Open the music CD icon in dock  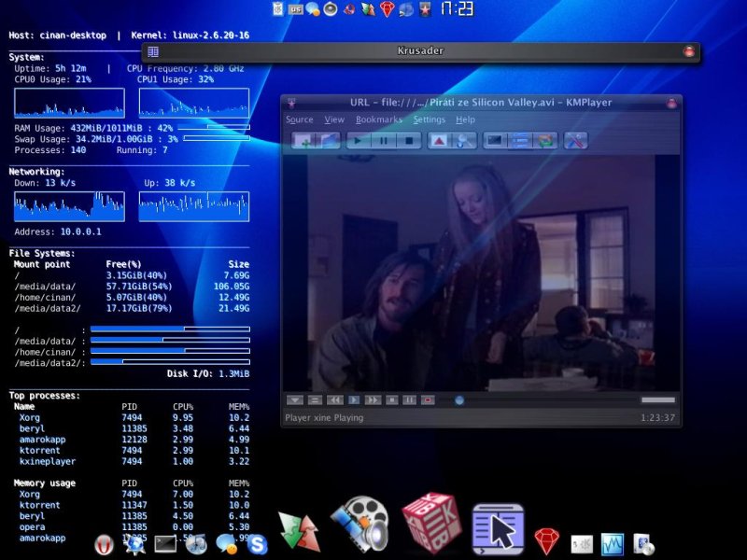[x=196, y=544]
